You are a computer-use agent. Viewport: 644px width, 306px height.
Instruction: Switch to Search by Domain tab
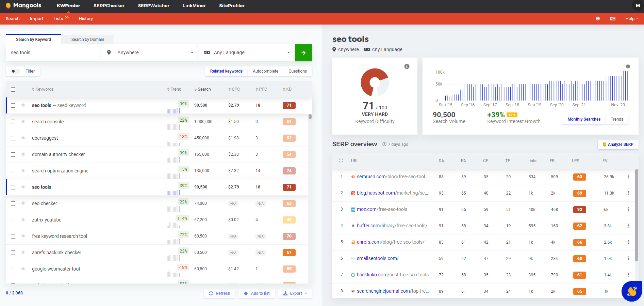pos(87,40)
